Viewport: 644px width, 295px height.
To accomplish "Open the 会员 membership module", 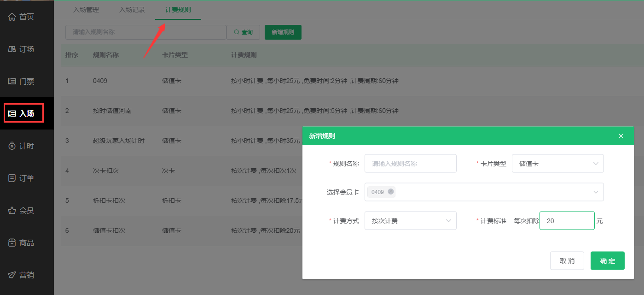I will pyautogui.click(x=22, y=210).
